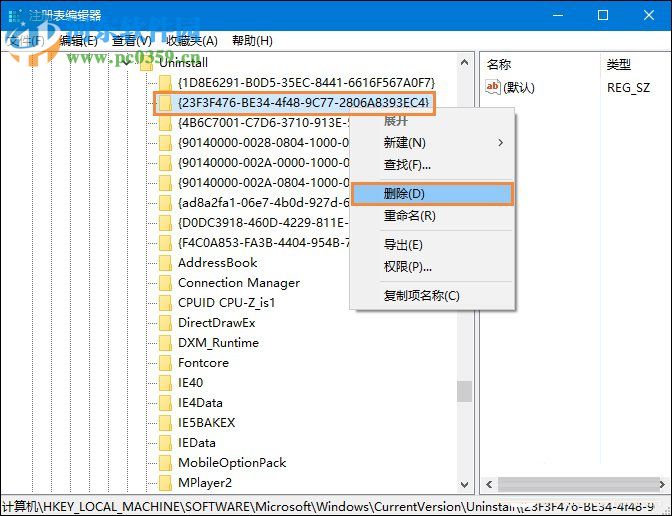Click the folder icon beside CPUID CPU-Z_is1
Image resolution: width=672 pixels, height=516 pixels.
(165, 303)
